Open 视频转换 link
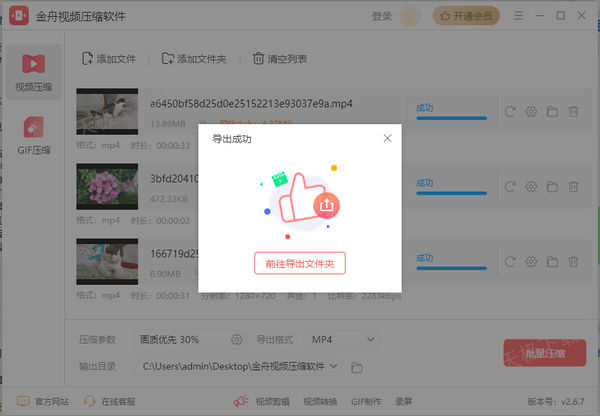The width and height of the screenshot is (600, 416). point(320,402)
